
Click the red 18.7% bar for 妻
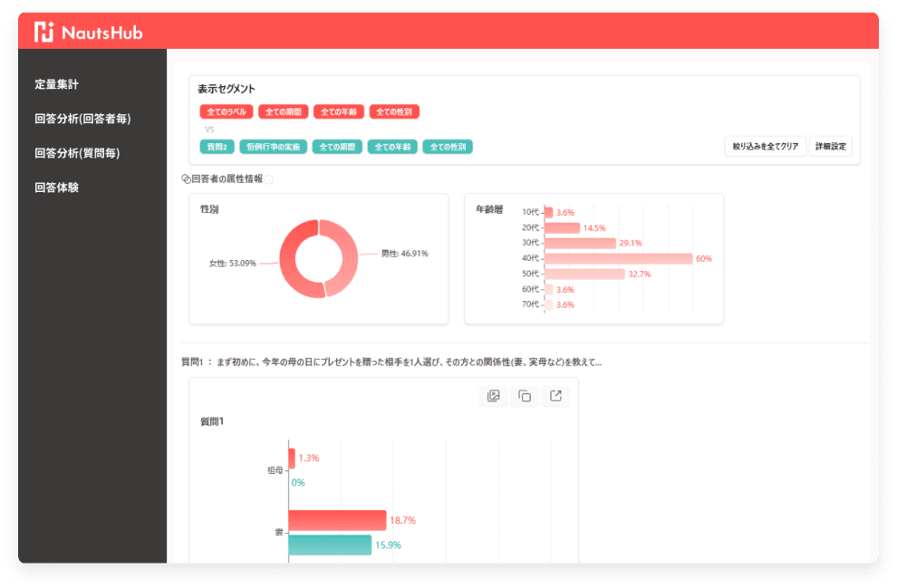coord(337,520)
